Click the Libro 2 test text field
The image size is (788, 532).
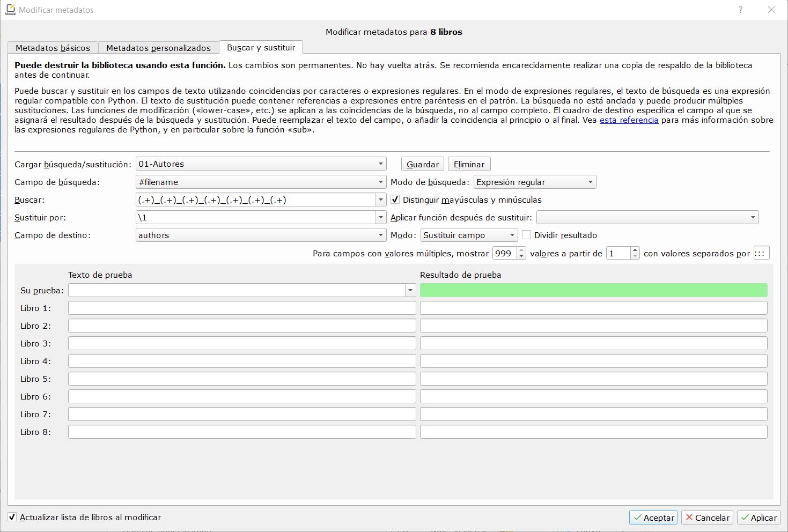pos(242,326)
